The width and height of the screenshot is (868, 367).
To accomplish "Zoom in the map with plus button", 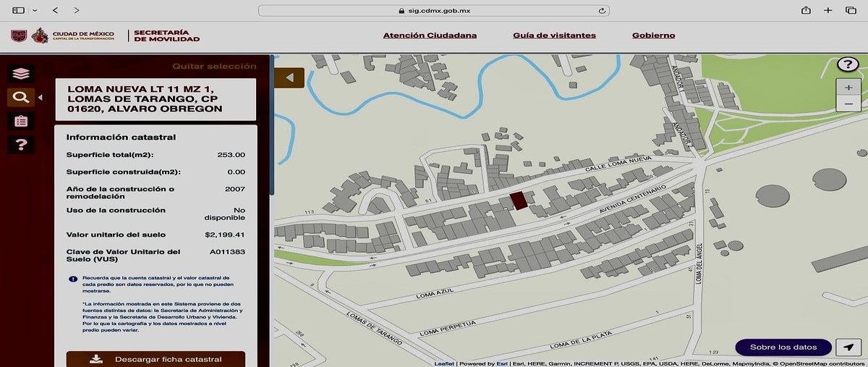I will pyautogui.click(x=848, y=87).
